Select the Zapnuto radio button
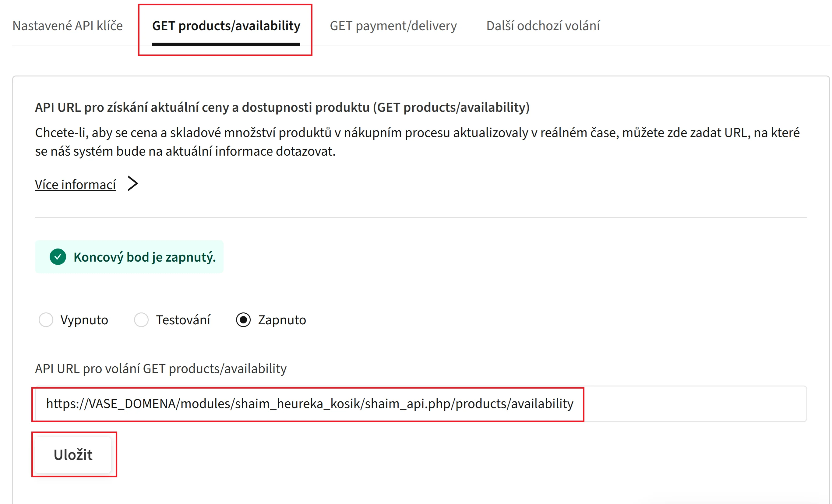This screenshot has width=832, height=504. coord(243,320)
